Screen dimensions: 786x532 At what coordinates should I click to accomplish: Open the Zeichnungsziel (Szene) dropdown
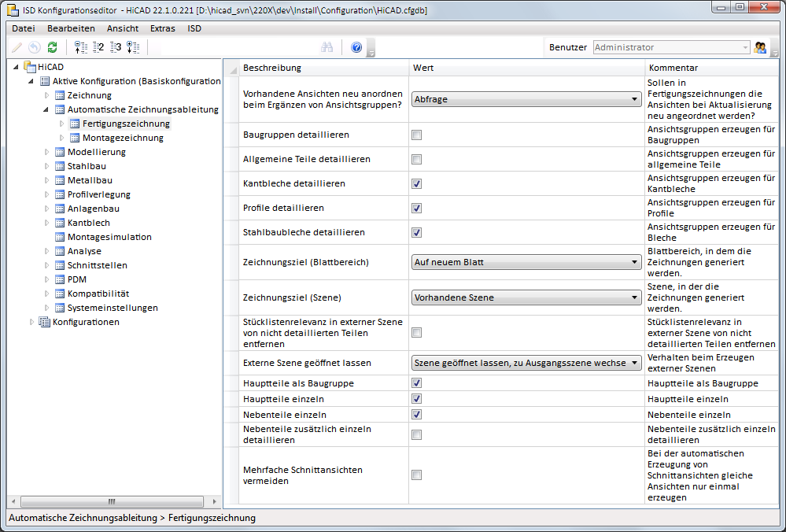[x=526, y=297]
